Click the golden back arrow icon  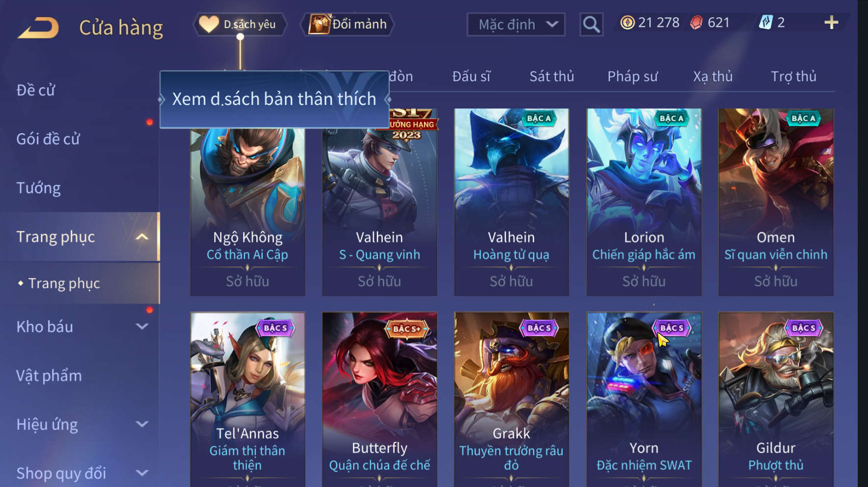click(39, 27)
